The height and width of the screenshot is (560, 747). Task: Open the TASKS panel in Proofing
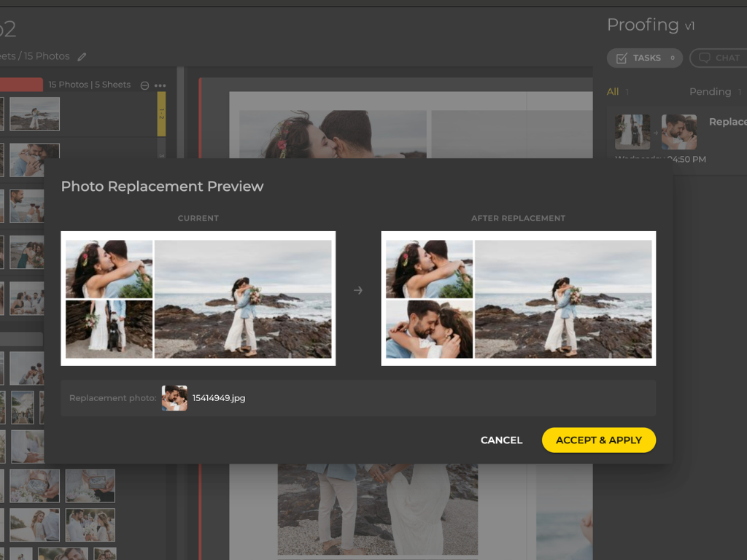click(x=645, y=58)
